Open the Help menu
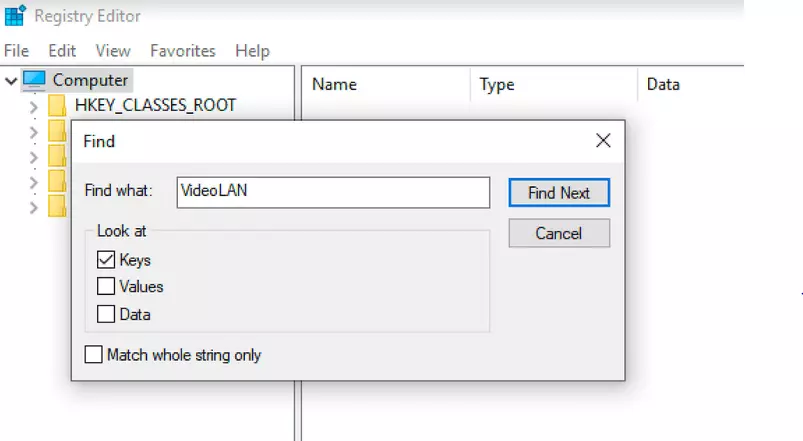 pos(252,50)
